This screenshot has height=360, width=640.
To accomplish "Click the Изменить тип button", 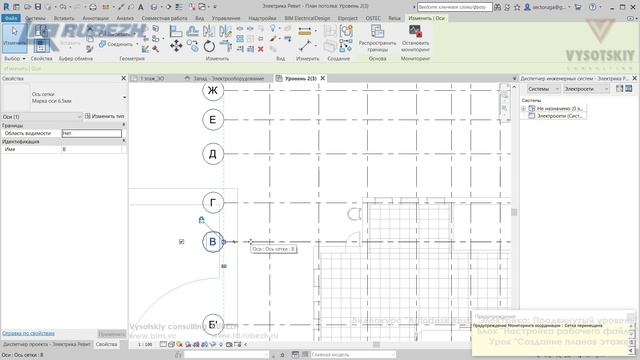I will [104, 116].
